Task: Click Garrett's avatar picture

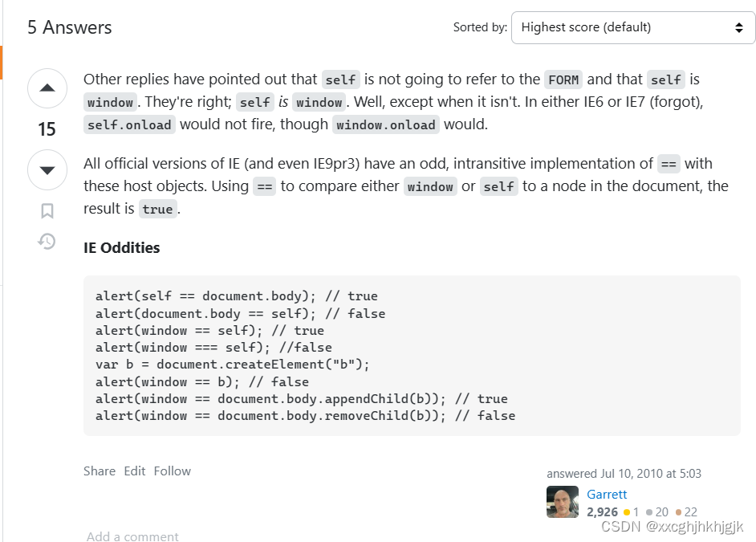Action: [562, 502]
